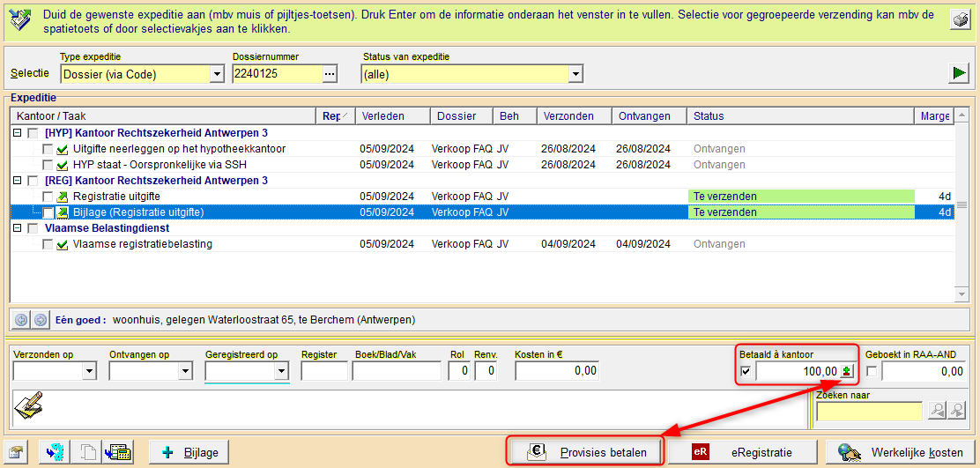Click the green play arrow to run selection
This screenshot has width=980, height=468.
click(x=958, y=74)
